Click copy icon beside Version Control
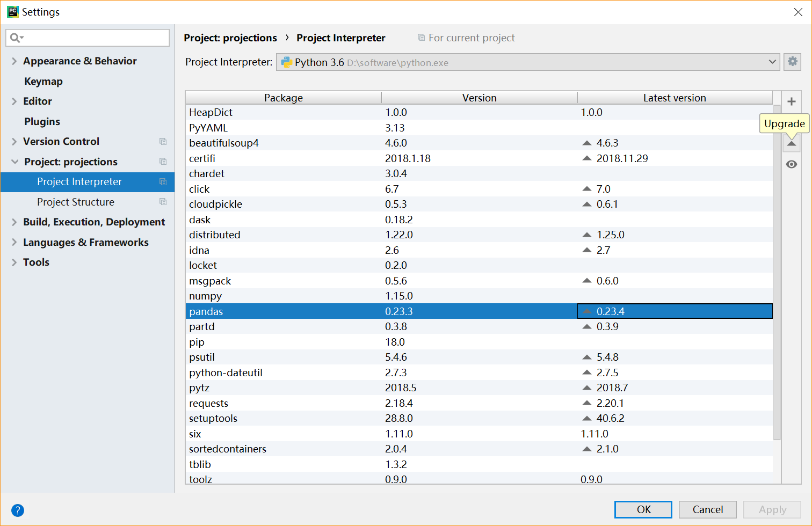Image resolution: width=812 pixels, height=526 pixels. (163, 141)
